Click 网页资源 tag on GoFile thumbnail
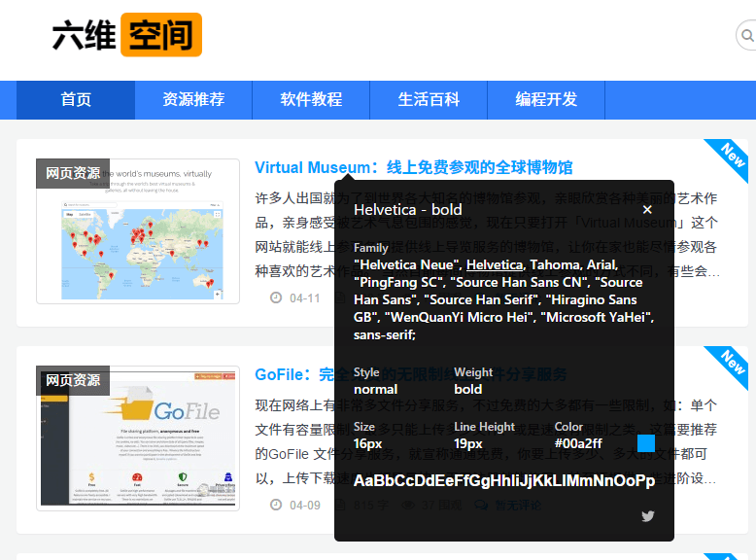The width and height of the screenshot is (756, 560). point(73,380)
